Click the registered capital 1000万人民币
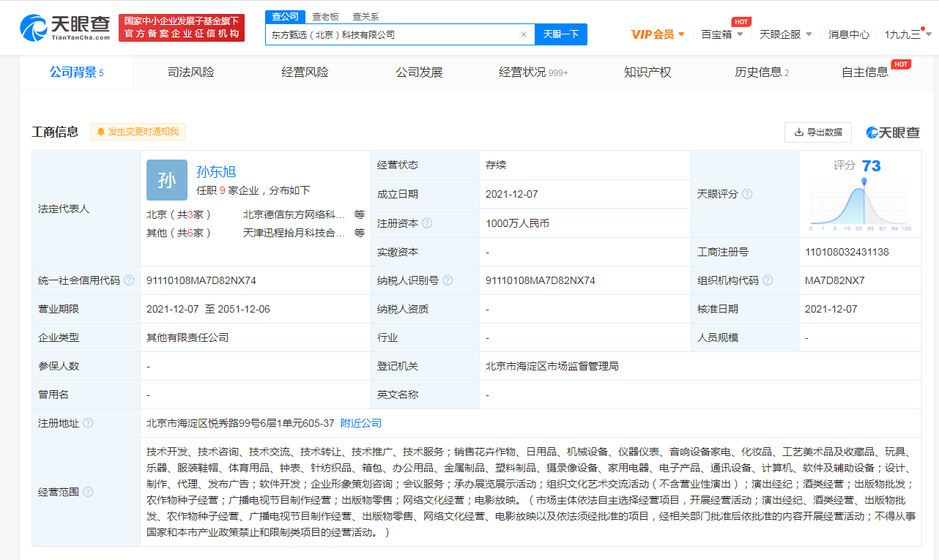Image resolution: width=939 pixels, height=560 pixels. pyautogui.click(x=517, y=223)
